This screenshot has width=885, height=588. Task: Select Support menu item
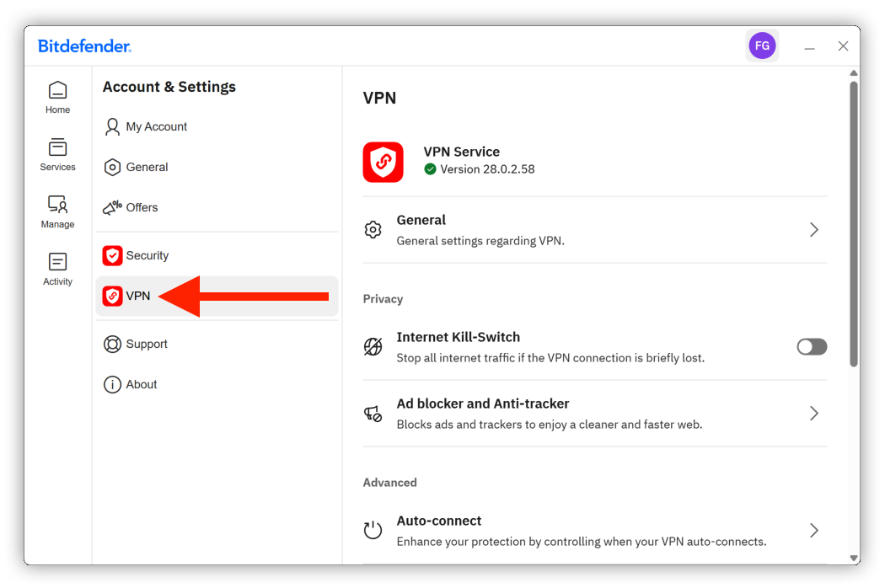pos(217,344)
